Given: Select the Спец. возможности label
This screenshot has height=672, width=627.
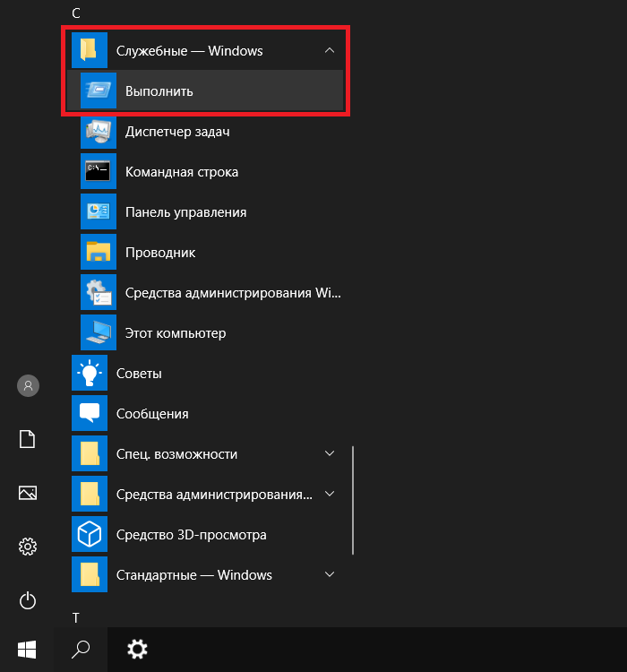Looking at the screenshot, I should click(x=176, y=454).
